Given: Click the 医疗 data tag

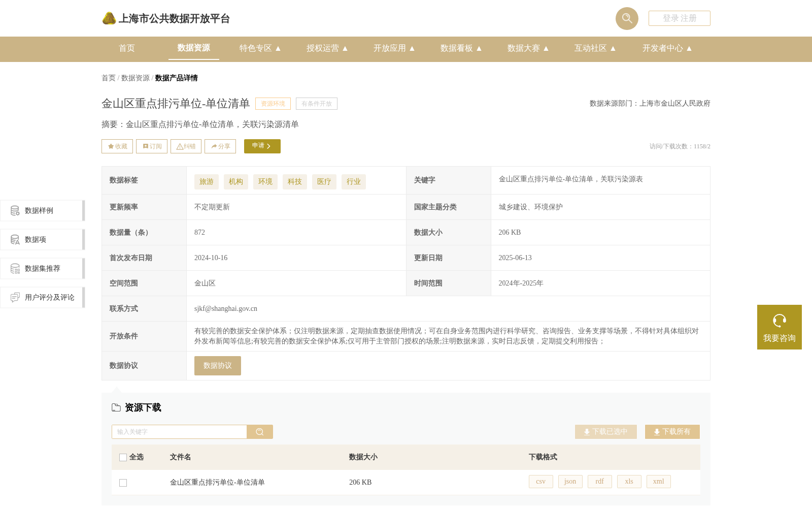Looking at the screenshot, I should pos(324,182).
